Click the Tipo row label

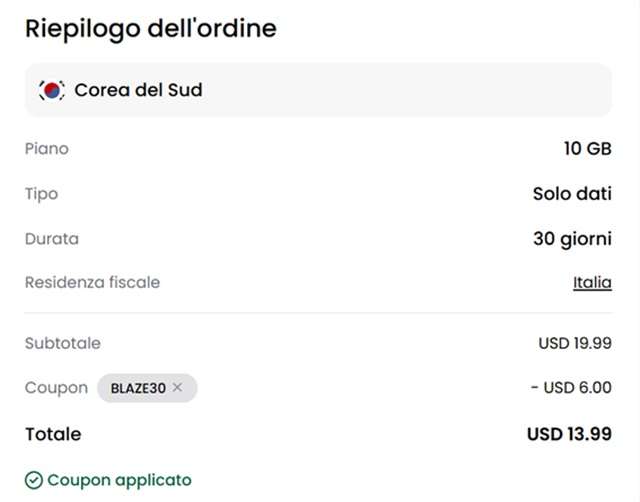[x=42, y=194]
